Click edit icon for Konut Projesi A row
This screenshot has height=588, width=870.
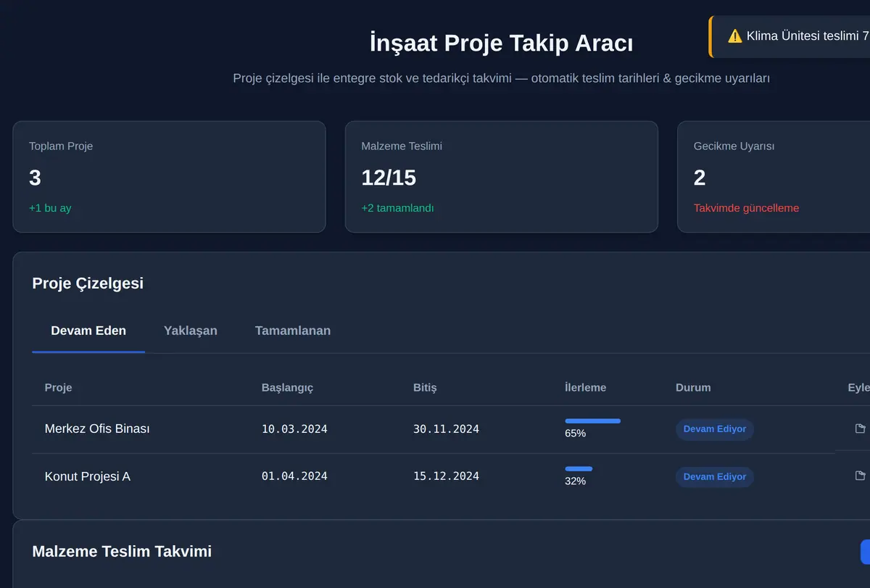coord(860,476)
